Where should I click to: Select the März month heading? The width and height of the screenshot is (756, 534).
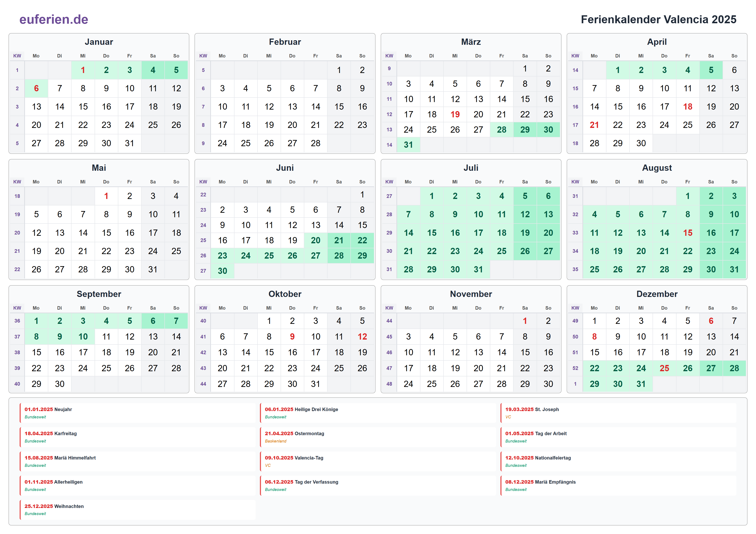[x=471, y=42]
